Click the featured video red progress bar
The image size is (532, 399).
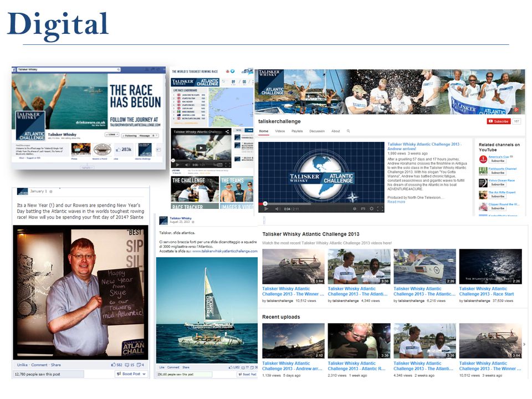pos(321,204)
